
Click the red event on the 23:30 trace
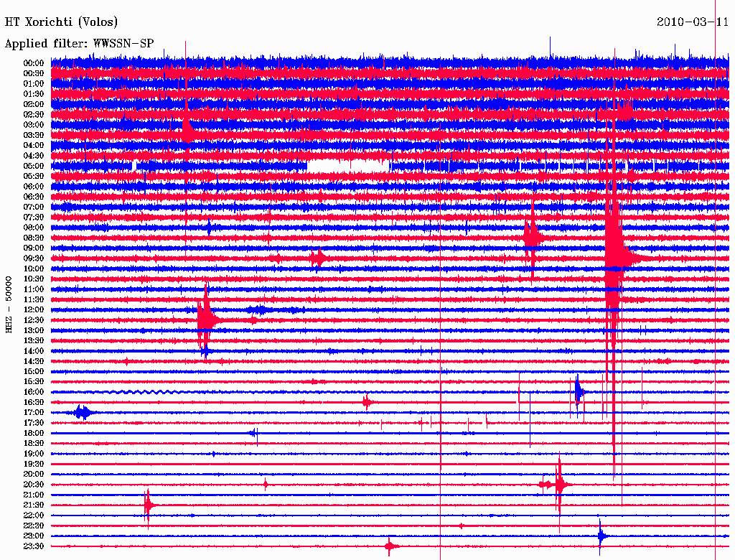[x=390, y=546]
